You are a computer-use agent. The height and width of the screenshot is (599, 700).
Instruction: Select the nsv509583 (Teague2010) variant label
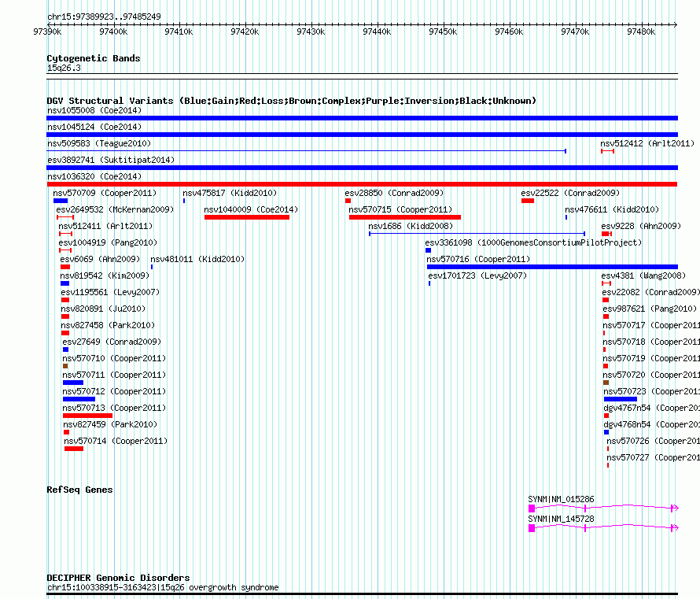click(x=99, y=143)
